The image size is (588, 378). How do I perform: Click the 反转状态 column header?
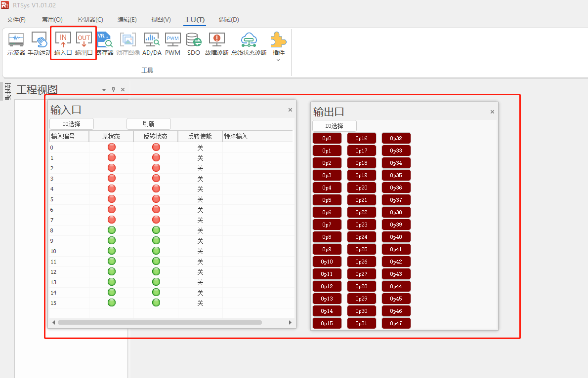[x=156, y=136]
